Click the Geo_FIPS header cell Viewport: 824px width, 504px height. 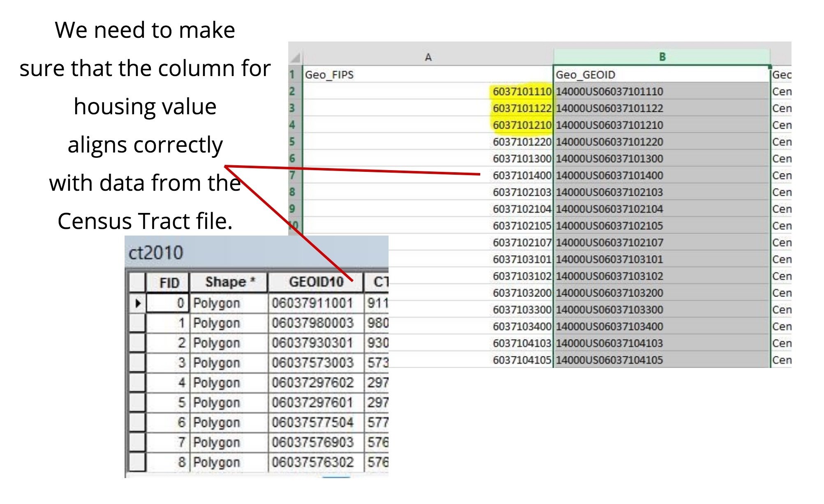(329, 75)
